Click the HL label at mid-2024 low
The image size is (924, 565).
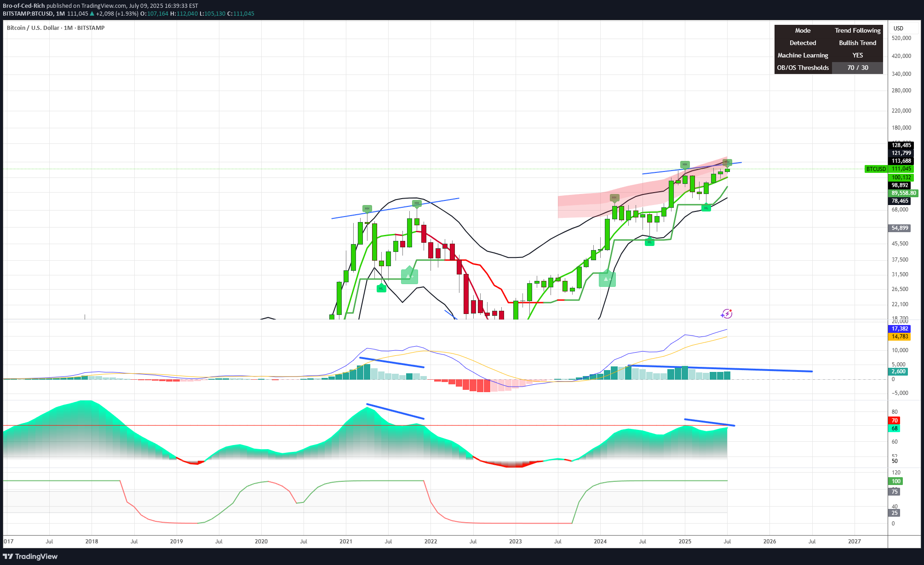pos(649,242)
